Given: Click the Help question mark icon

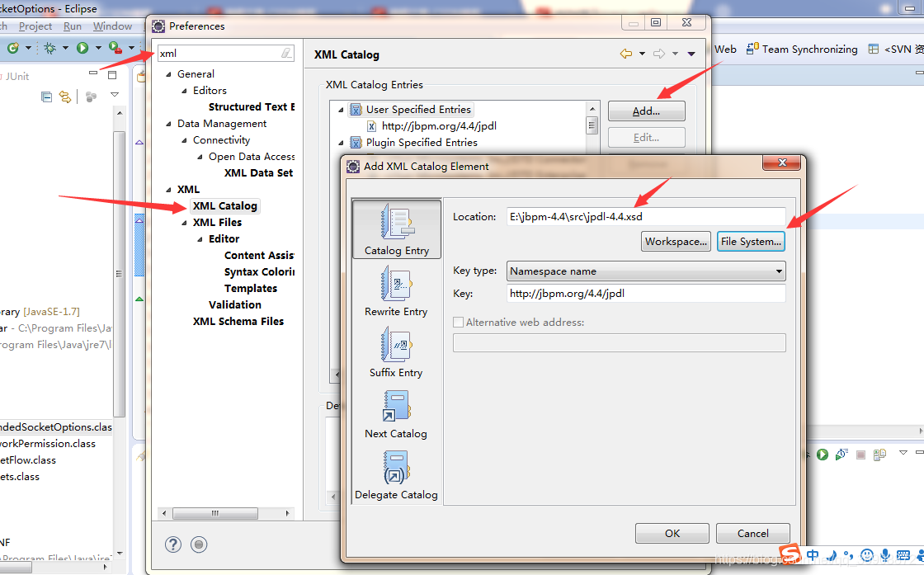Looking at the screenshot, I should [172, 544].
